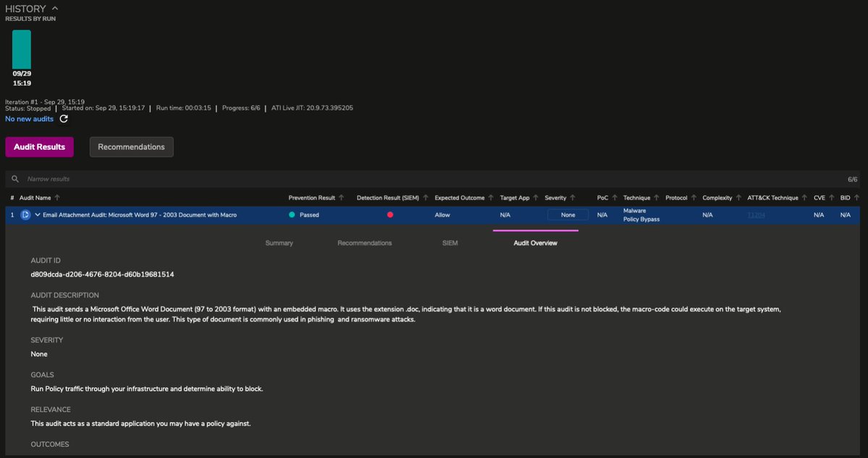Screen dimensions: 868x458
Task: Sort by Prevention Result arrow
Action: coord(341,198)
